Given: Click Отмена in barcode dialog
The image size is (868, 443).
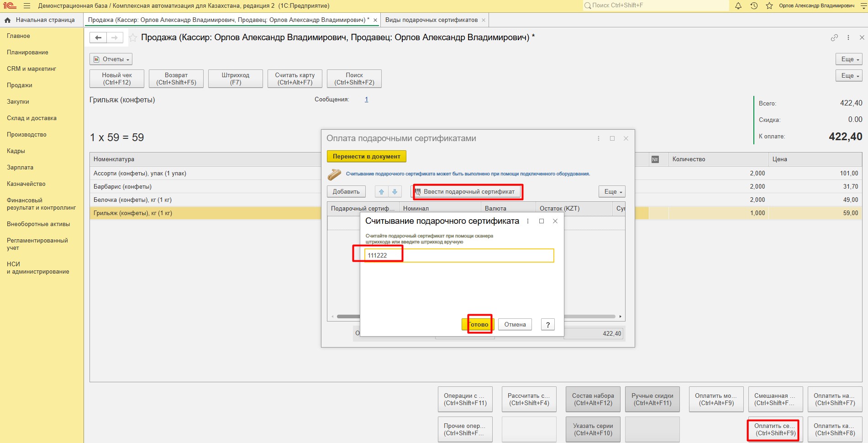Looking at the screenshot, I should coord(515,325).
